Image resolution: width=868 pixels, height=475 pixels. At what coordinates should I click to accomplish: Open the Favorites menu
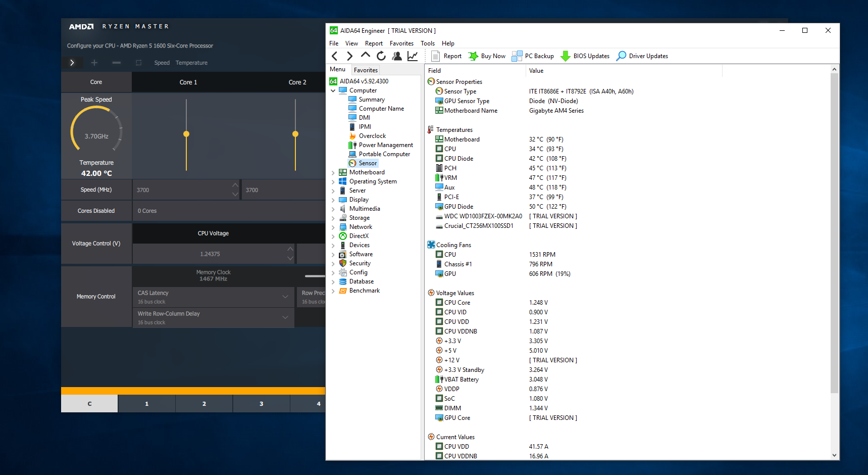click(x=401, y=43)
